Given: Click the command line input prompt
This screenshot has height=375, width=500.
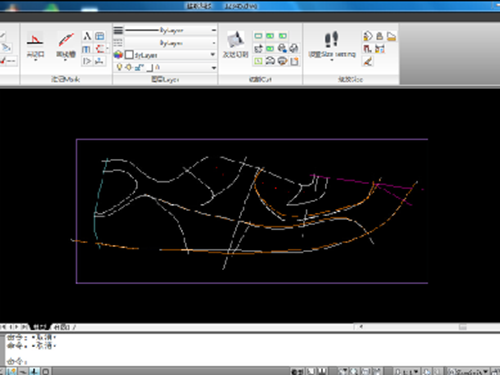Looking at the screenshot, I should pyautogui.click(x=17, y=361).
